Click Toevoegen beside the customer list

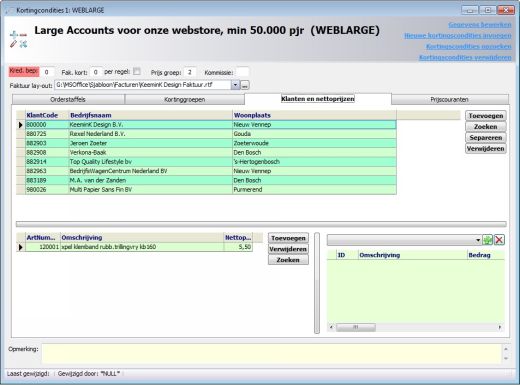pos(486,116)
